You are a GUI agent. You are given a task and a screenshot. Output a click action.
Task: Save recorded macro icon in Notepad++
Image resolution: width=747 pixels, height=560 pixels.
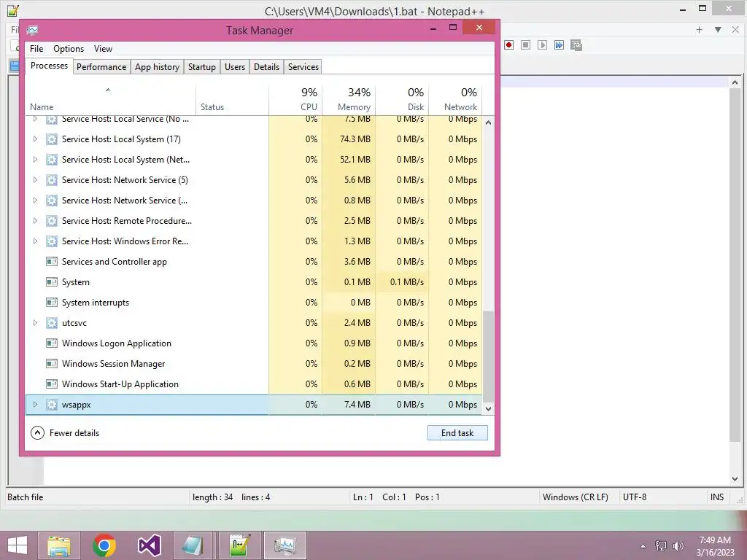coord(576,44)
